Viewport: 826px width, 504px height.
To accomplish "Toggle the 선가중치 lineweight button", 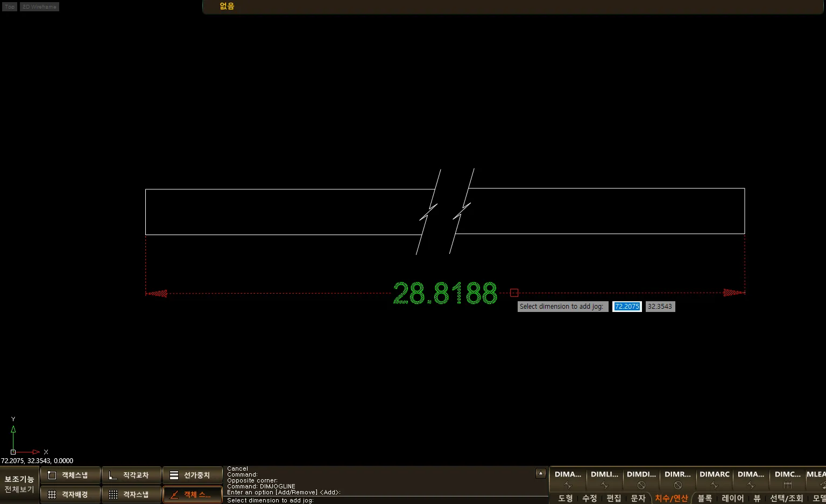I will pyautogui.click(x=192, y=475).
